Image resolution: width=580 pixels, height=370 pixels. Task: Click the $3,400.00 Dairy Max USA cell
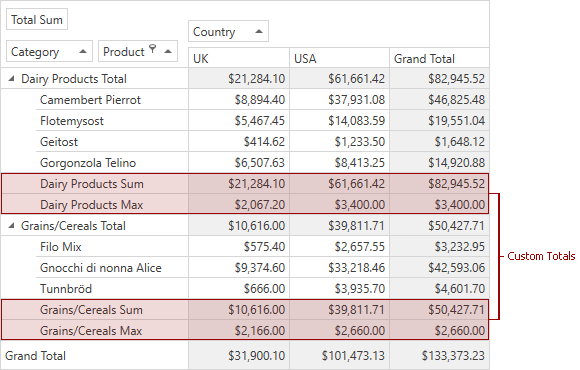point(339,204)
